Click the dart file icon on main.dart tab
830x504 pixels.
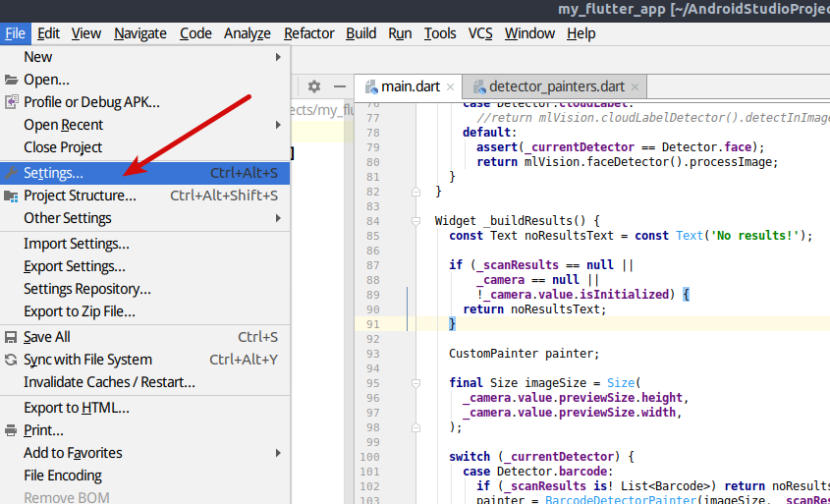point(371,86)
